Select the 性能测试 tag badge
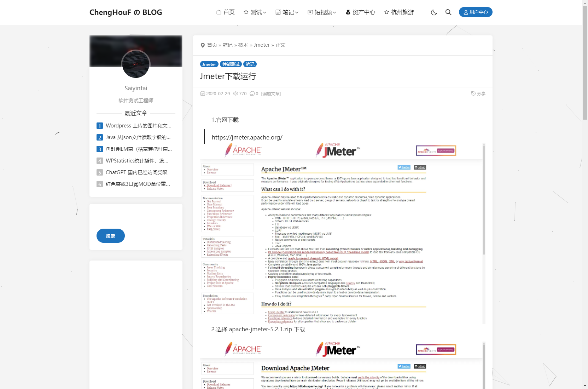Screen dimensions: 588x389 click(x=231, y=64)
